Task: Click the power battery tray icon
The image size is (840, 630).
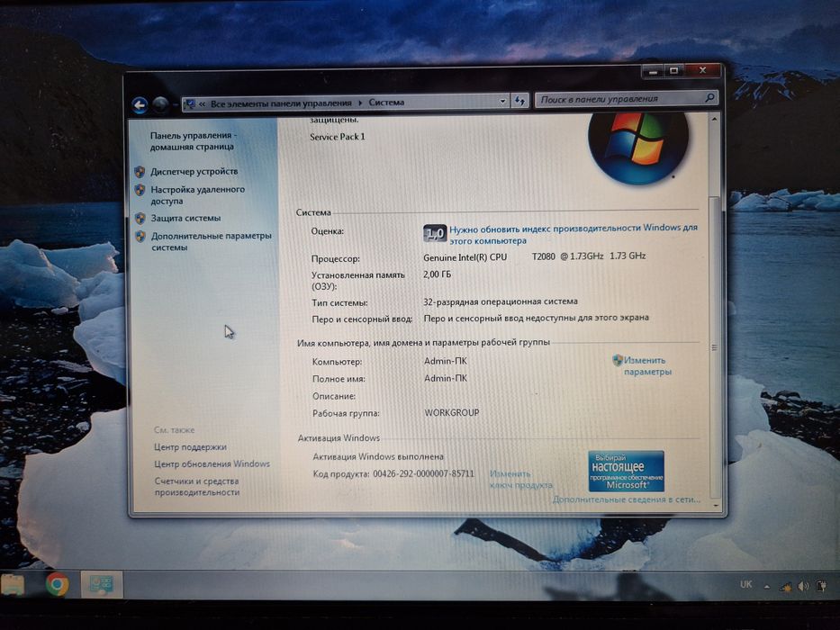Action: pyautogui.click(x=821, y=586)
